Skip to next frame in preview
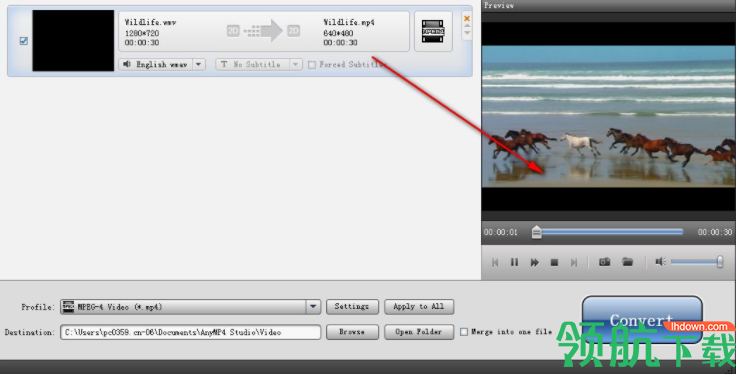Screen dimensions: 736x374 574,262
